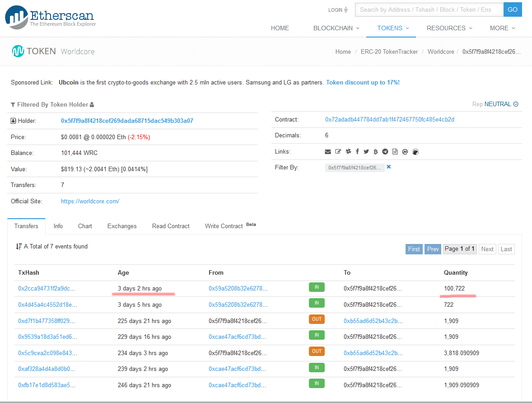Click the Worldcore token logo icon
The height and width of the screenshot is (403, 532).
point(18,51)
